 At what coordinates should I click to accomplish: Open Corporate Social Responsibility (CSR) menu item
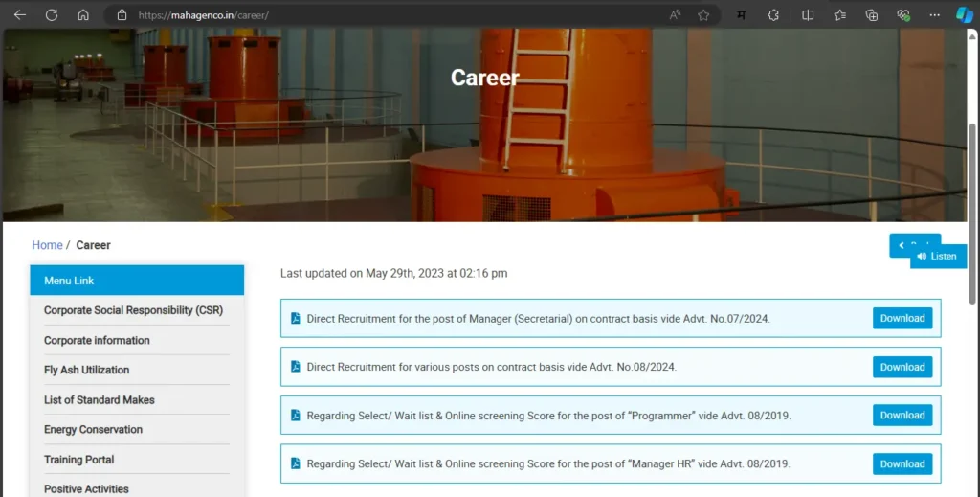[132, 311]
